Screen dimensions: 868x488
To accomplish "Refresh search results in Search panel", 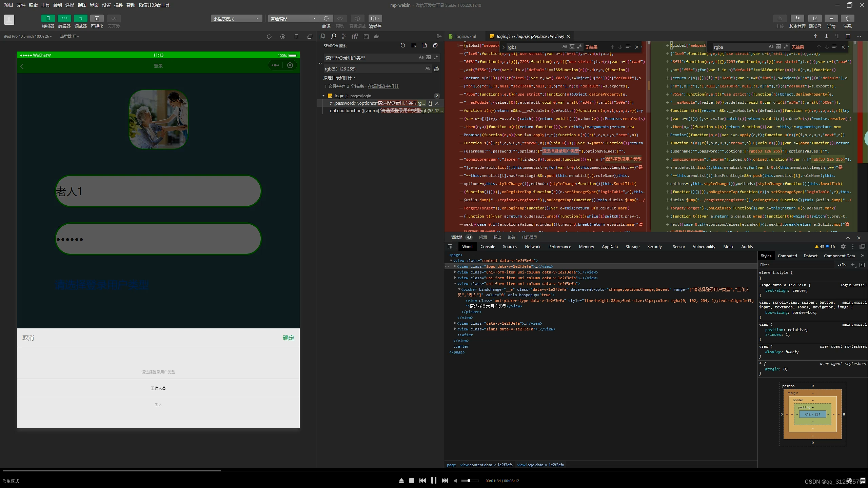I will pyautogui.click(x=402, y=45).
